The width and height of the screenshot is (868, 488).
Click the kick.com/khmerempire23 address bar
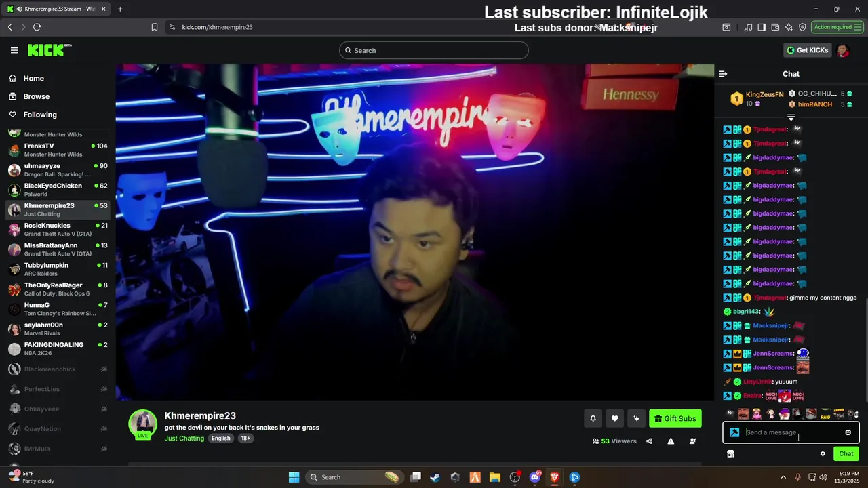click(217, 27)
